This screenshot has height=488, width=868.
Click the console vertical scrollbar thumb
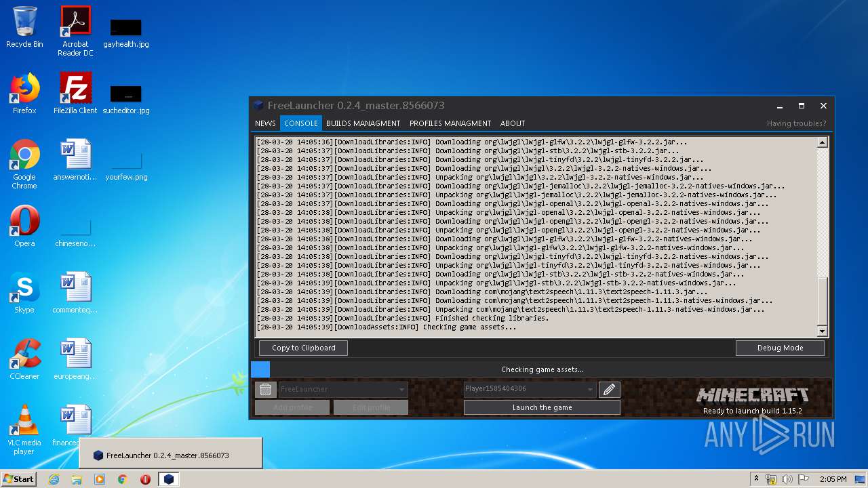point(823,301)
